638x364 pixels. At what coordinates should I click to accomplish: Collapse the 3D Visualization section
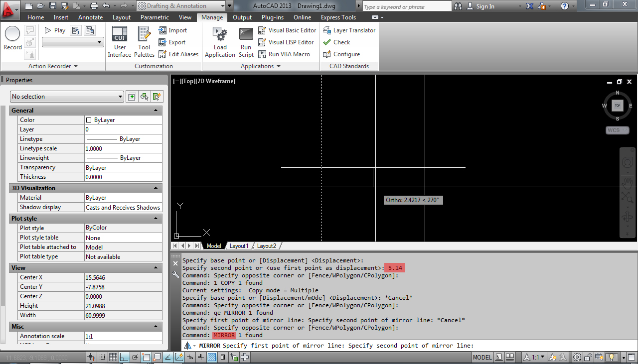click(156, 188)
